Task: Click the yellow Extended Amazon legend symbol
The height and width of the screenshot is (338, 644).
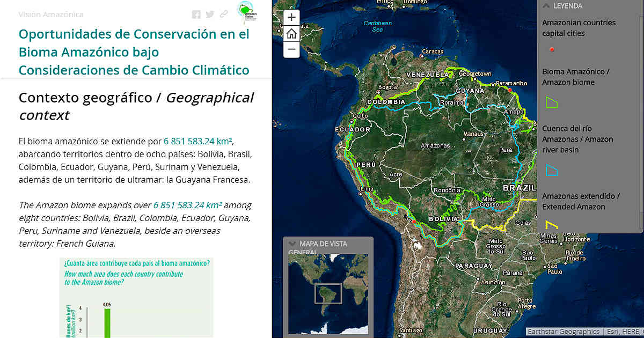Action: [x=552, y=224]
